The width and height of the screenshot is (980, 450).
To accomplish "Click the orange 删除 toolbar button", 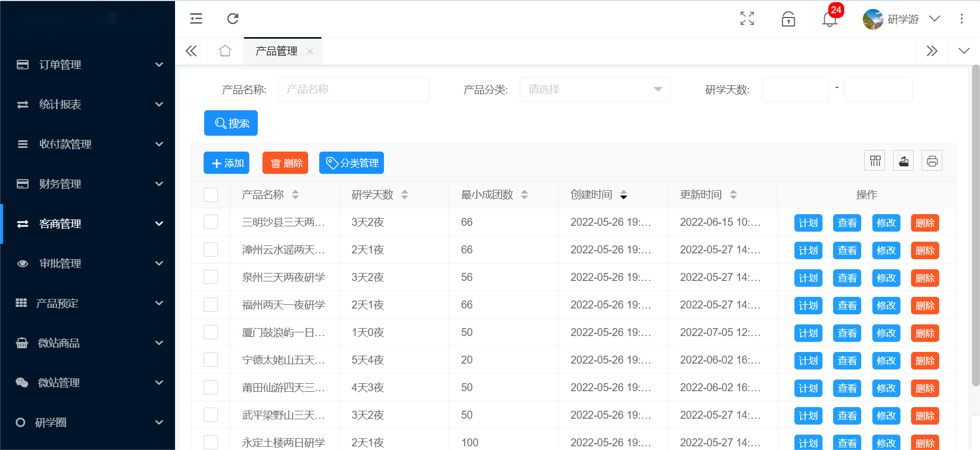I will 285,163.
